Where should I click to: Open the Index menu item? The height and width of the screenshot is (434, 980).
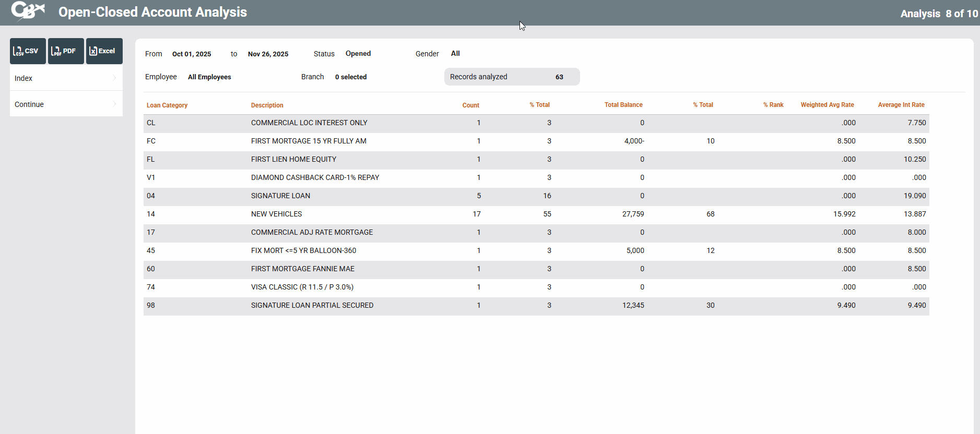23,78
